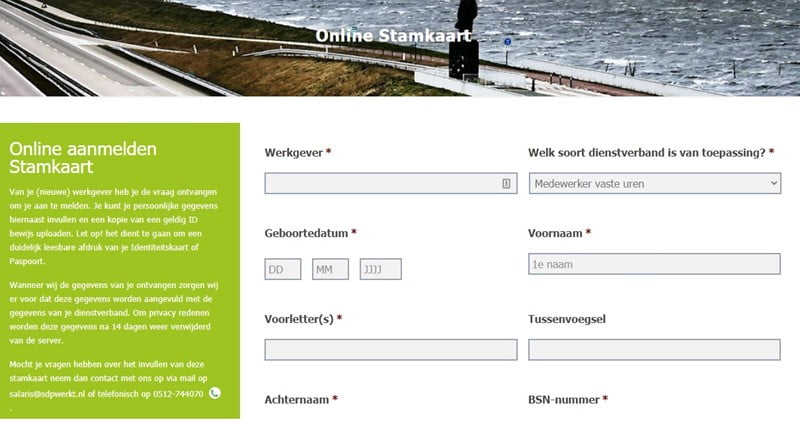Select the MM month input box
The width and height of the screenshot is (800, 428).
pos(330,269)
